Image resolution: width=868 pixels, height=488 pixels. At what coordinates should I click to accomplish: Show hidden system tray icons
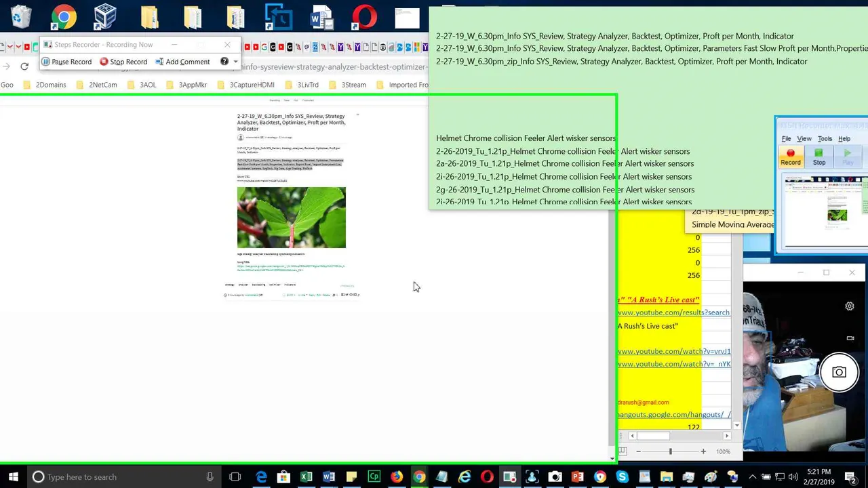pyautogui.click(x=751, y=476)
